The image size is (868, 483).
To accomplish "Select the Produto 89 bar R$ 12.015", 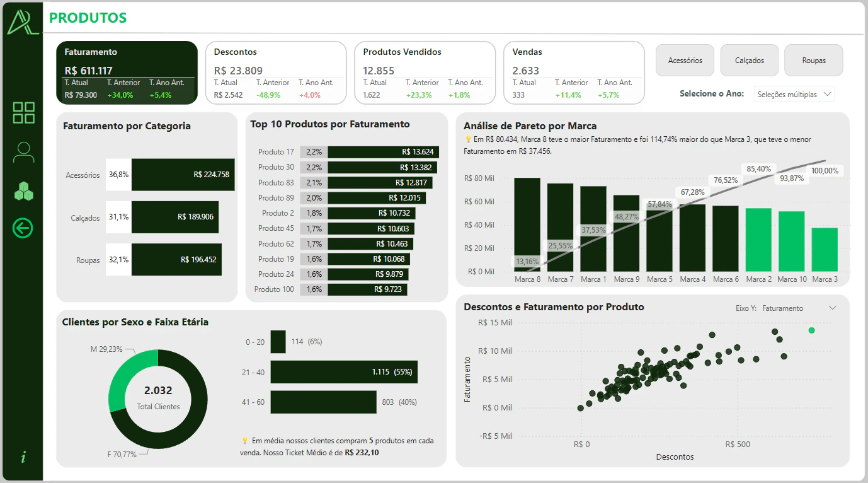I will pyautogui.click(x=377, y=198).
